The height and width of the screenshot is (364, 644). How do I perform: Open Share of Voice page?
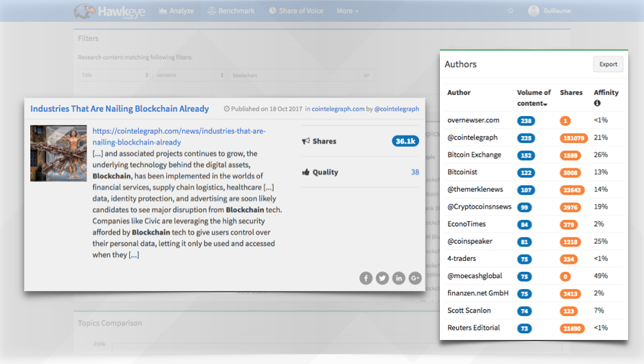[296, 11]
